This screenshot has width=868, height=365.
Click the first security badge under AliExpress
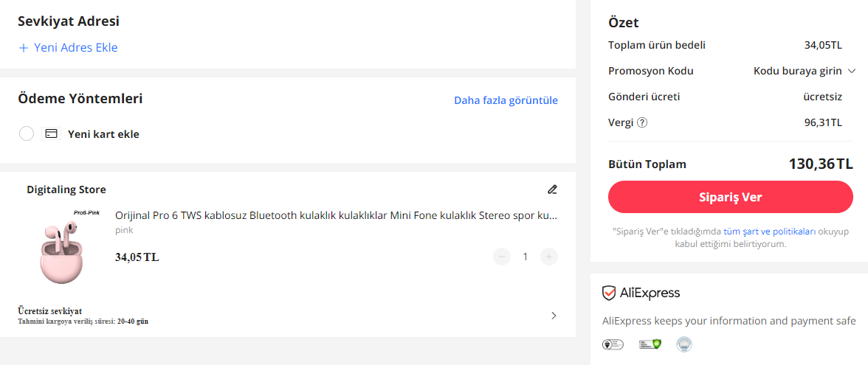click(613, 344)
